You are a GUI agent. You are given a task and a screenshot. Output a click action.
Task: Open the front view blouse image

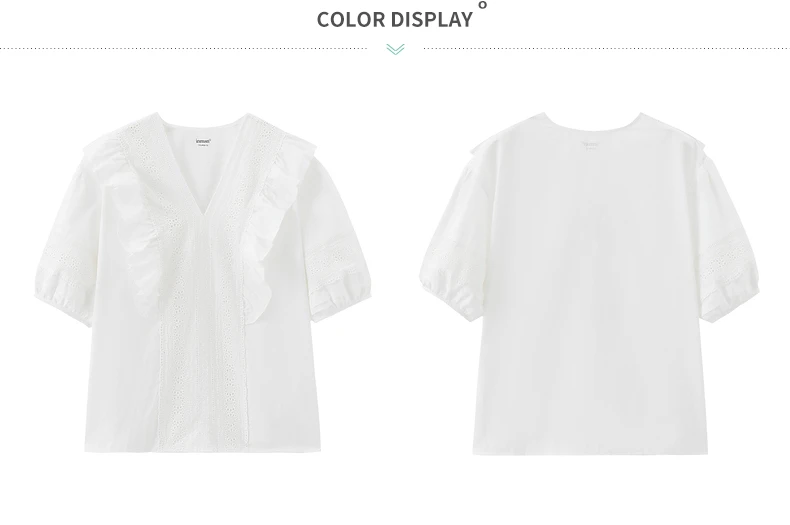coord(204,282)
